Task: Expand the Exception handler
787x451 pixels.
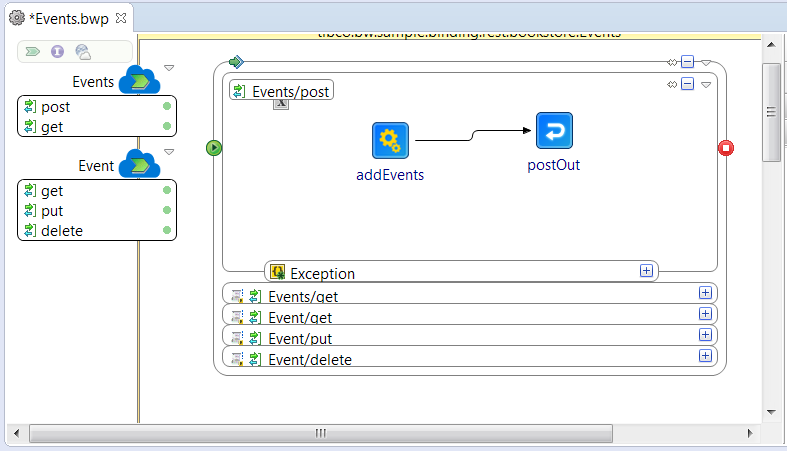Action: pyautogui.click(x=646, y=271)
